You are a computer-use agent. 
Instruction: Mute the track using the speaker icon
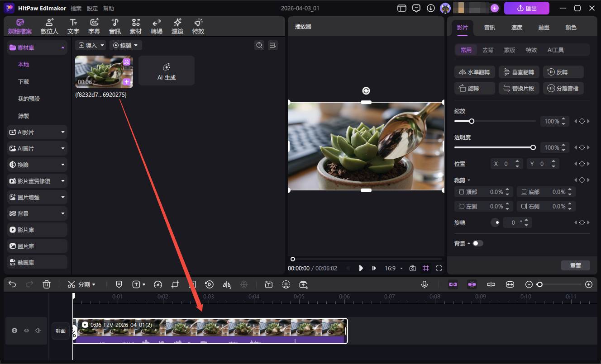tap(38, 331)
